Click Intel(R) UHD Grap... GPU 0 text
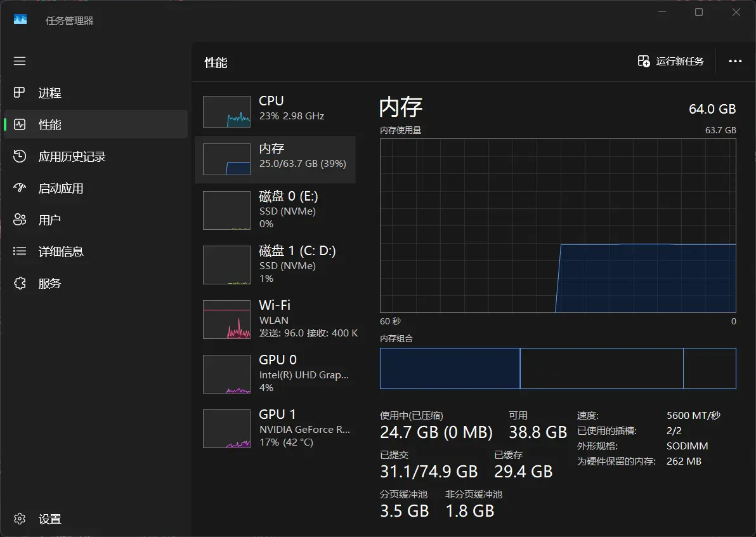756x537 pixels. click(x=304, y=375)
